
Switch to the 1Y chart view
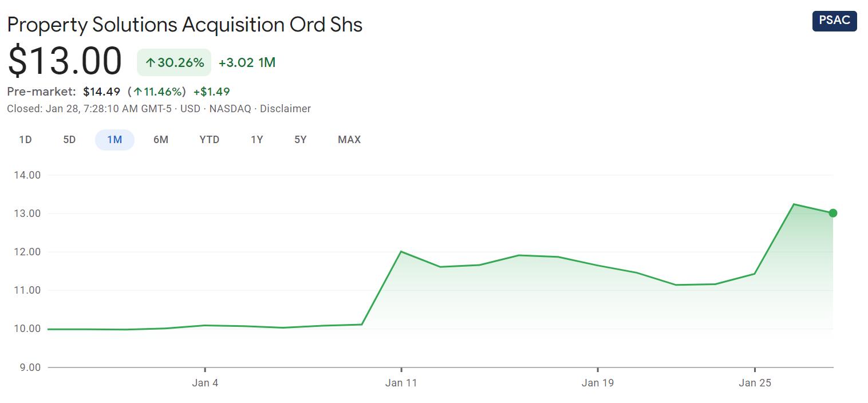257,140
